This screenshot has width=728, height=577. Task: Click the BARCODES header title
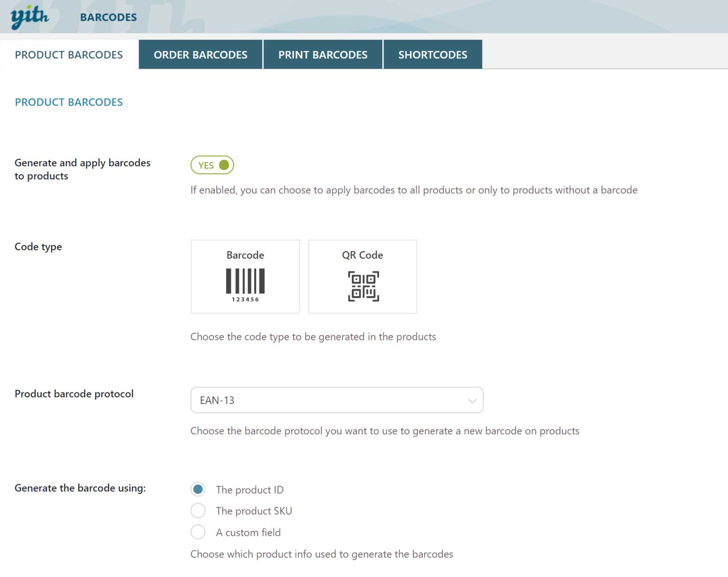coord(108,17)
